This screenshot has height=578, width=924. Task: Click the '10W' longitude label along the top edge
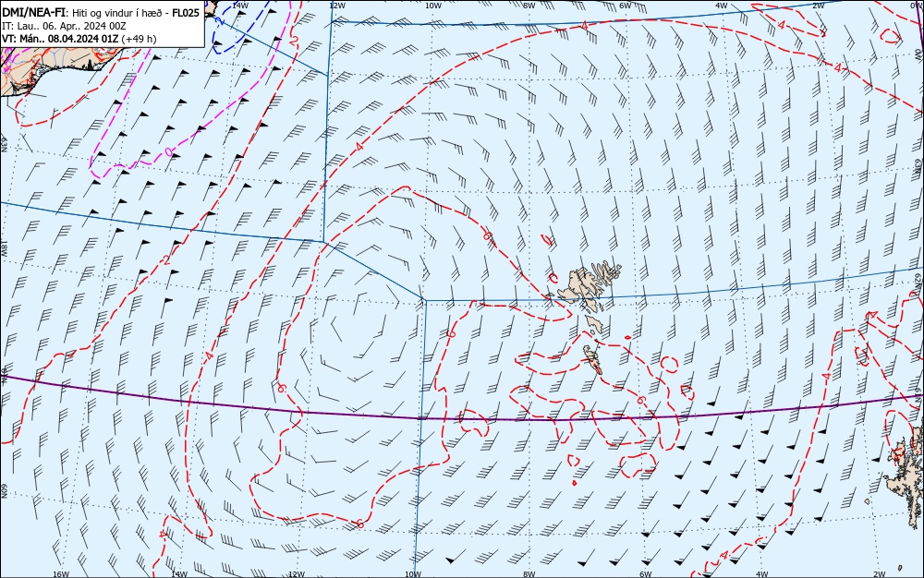pos(432,6)
